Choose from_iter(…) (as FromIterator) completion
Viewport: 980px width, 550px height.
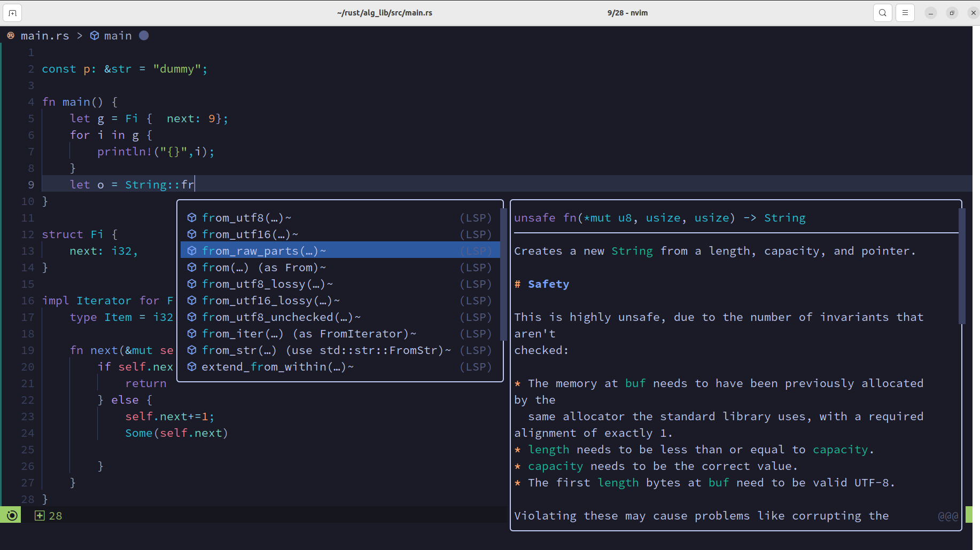point(340,333)
